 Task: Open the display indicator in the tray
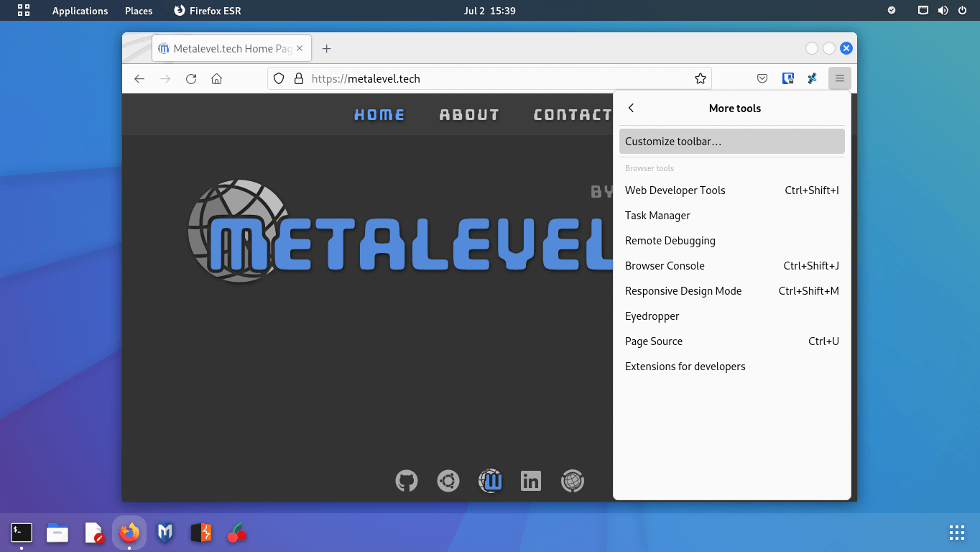923,10
